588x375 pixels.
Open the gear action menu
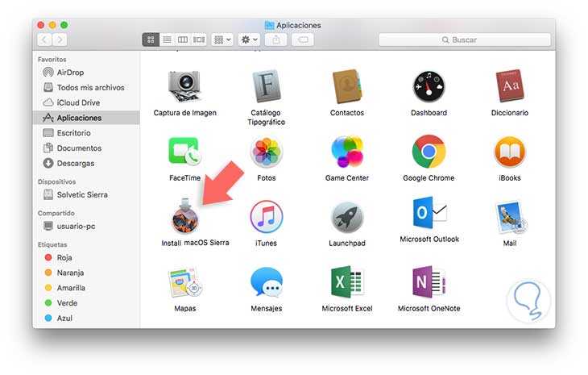[x=249, y=40]
